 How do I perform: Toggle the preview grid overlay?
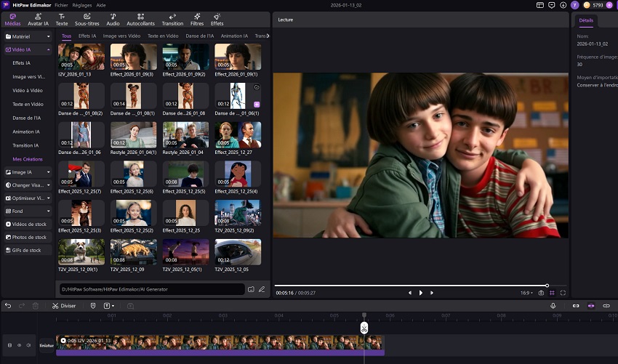[552, 293]
